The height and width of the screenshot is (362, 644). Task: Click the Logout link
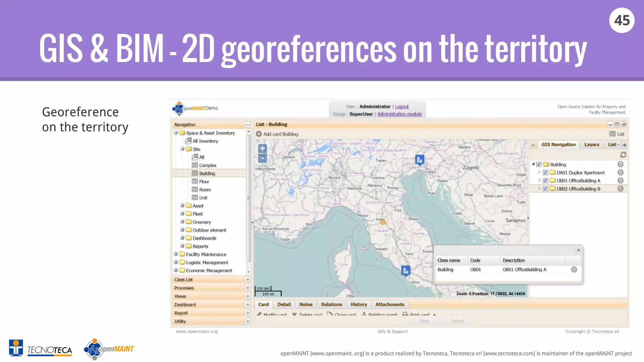402,107
